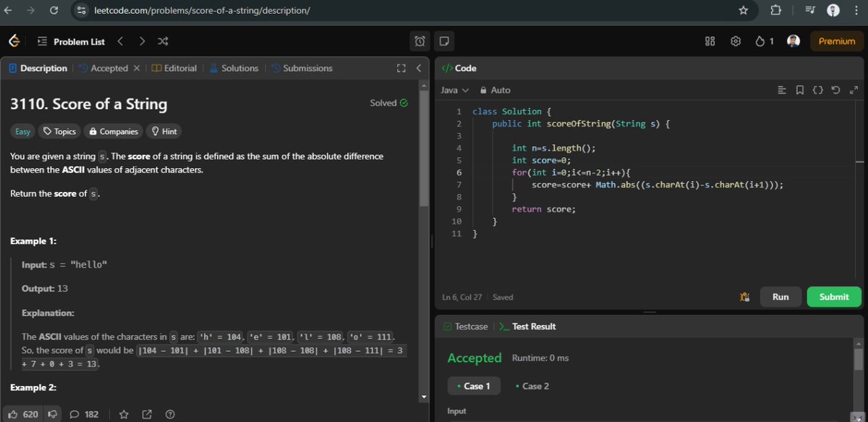Open the alarm clock timer icon
The image size is (868, 422).
pyautogui.click(x=420, y=41)
